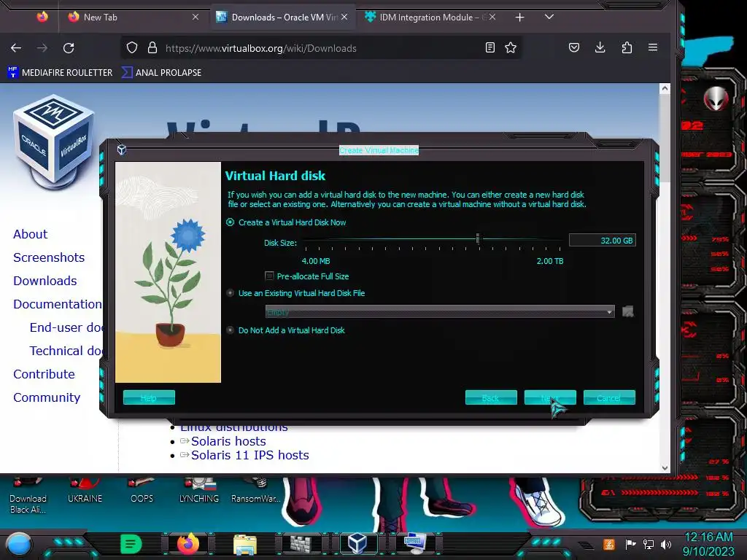Open the tracking protection shield icon
The width and height of the screenshot is (747, 560).
[x=132, y=47]
